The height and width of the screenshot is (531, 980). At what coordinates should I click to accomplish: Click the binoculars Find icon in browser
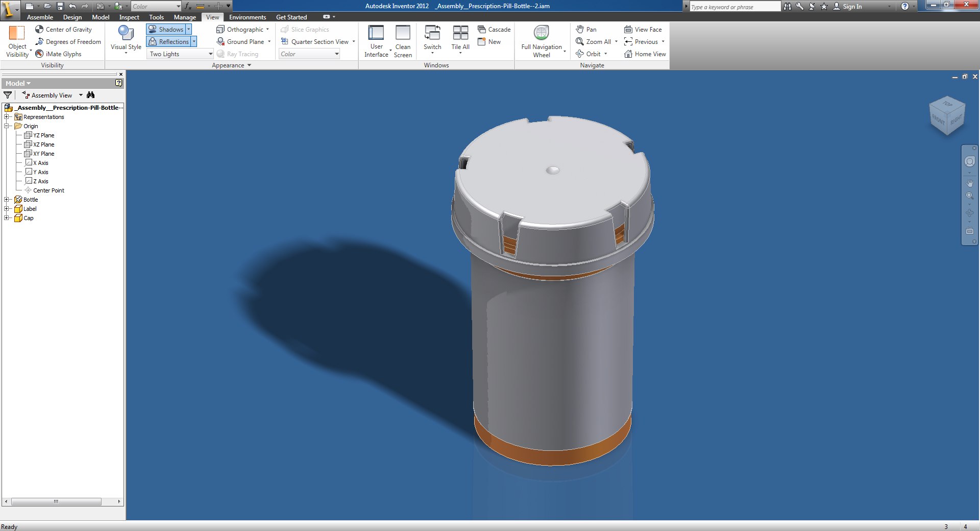click(x=91, y=95)
